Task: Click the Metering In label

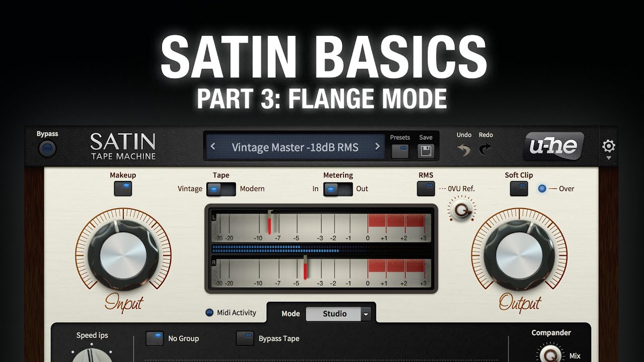Action: tap(316, 189)
